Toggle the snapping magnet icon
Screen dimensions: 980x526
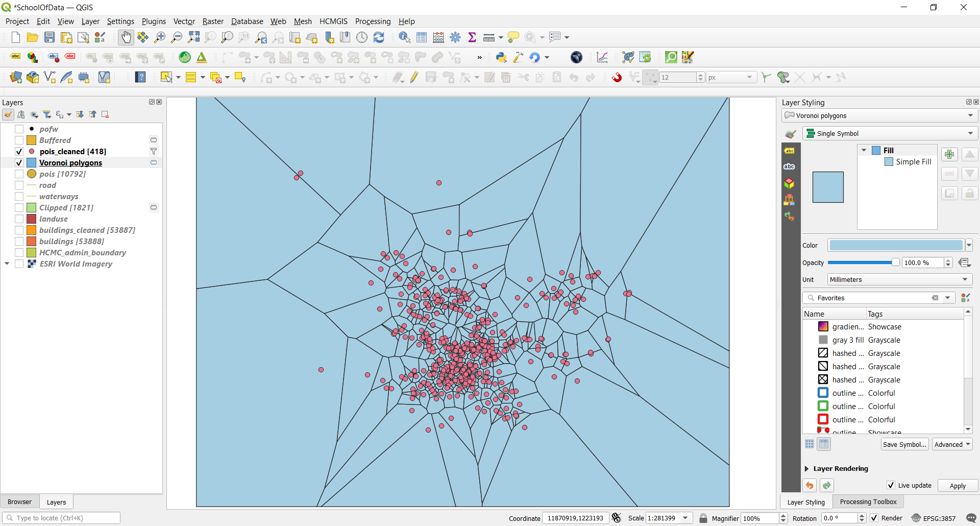tap(617, 77)
